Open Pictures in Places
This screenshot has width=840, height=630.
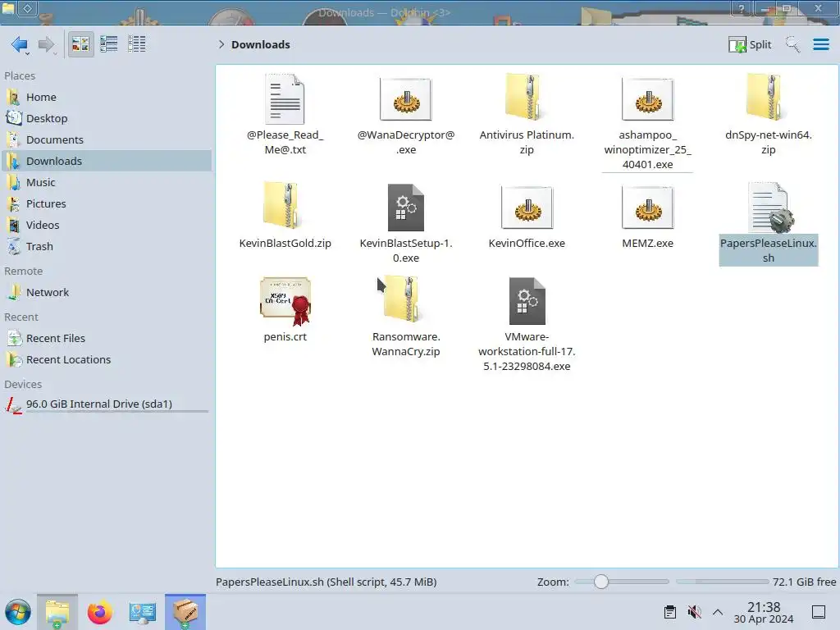tap(106, 204)
